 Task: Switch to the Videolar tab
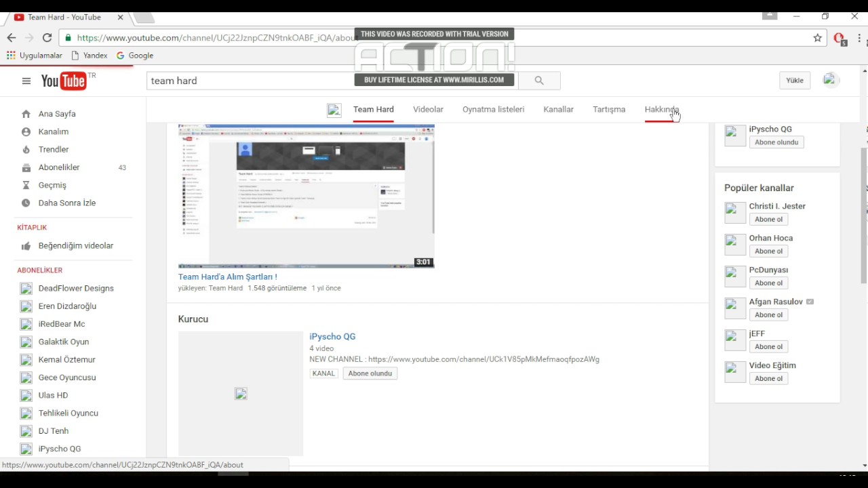click(x=428, y=109)
